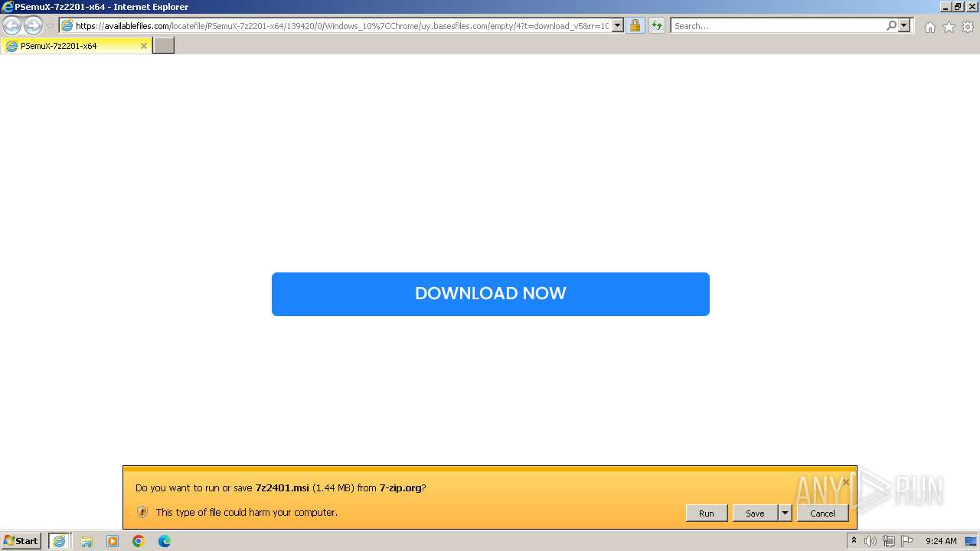Launch Microsoft Edge from taskbar
The image size is (980, 551).
(x=165, y=541)
